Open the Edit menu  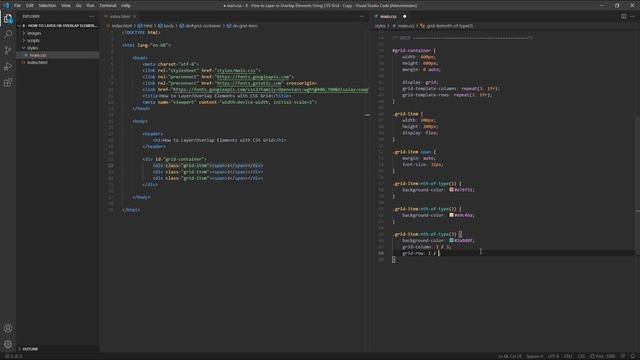tap(30, 6)
